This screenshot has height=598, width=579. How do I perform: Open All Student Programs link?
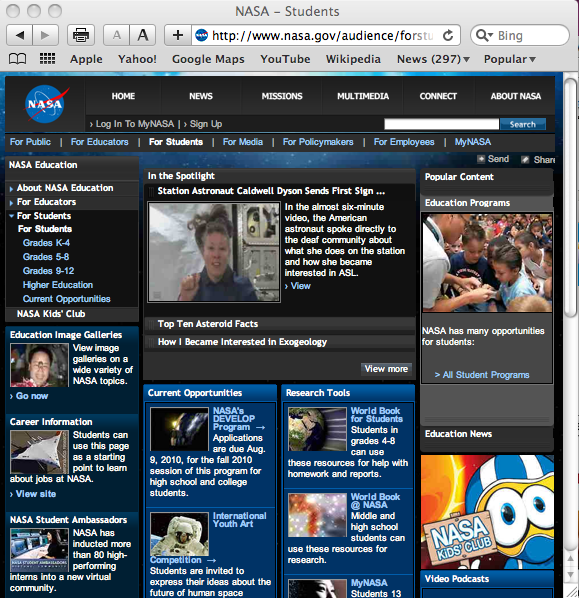[x=482, y=375]
